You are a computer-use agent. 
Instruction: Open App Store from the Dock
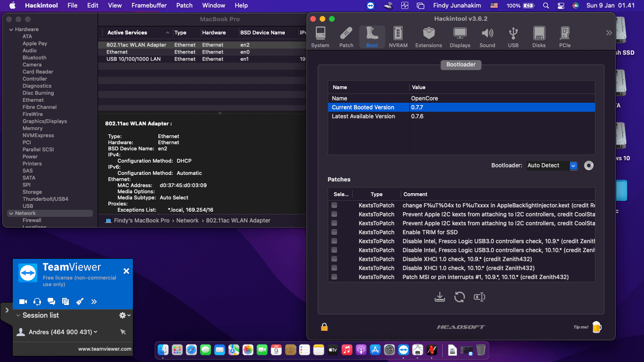(x=375, y=350)
